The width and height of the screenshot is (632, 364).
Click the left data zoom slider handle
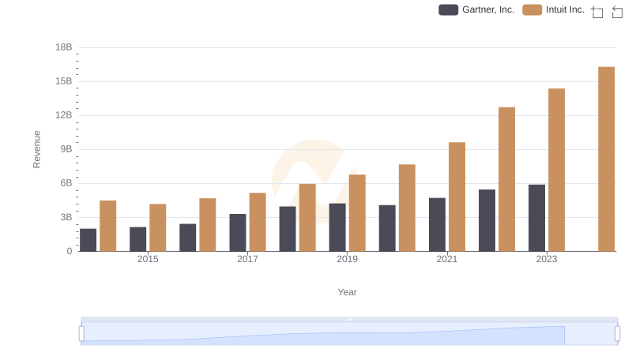click(x=81, y=334)
